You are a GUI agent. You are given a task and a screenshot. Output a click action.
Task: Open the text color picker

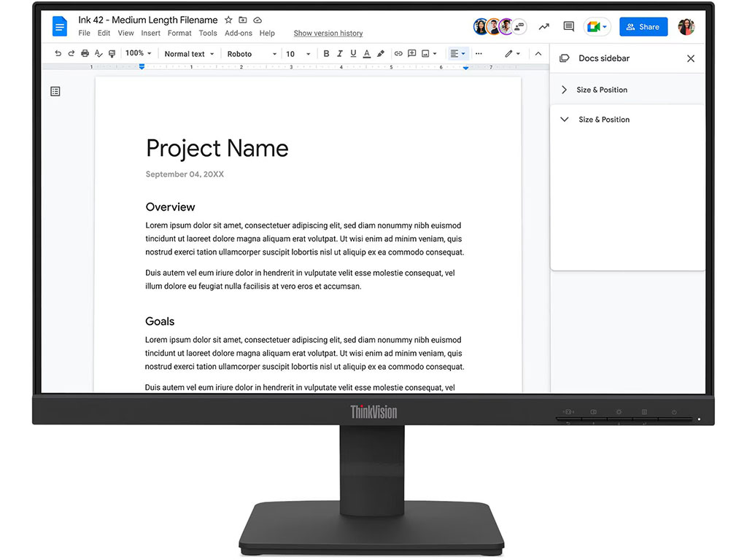(x=367, y=54)
